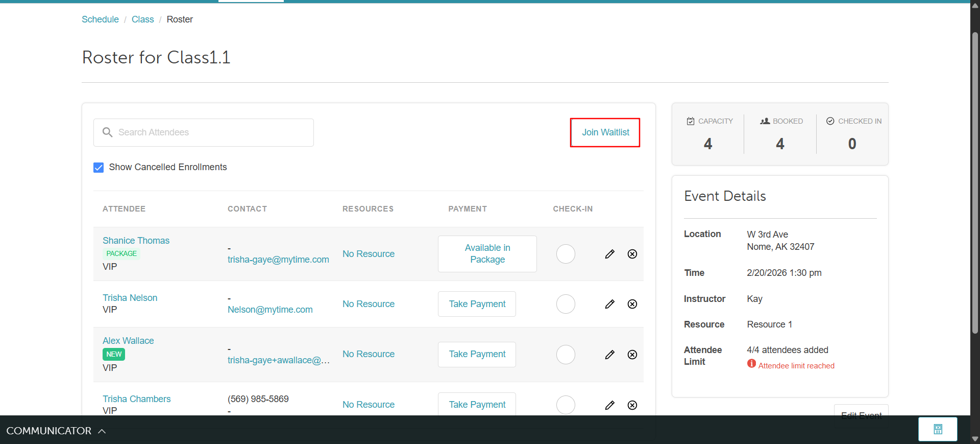
Task: Click Alex Wallace's truncated email link
Action: click(x=279, y=360)
